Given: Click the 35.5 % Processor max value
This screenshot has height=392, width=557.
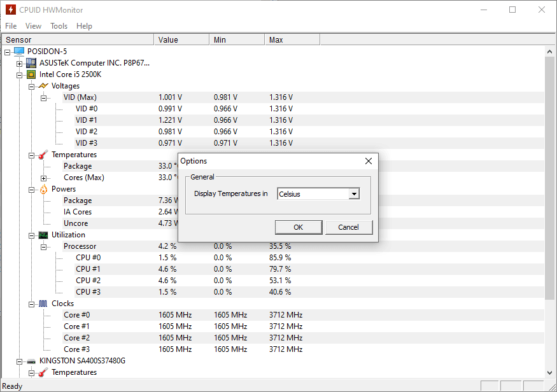Looking at the screenshot, I should coord(280,246).
